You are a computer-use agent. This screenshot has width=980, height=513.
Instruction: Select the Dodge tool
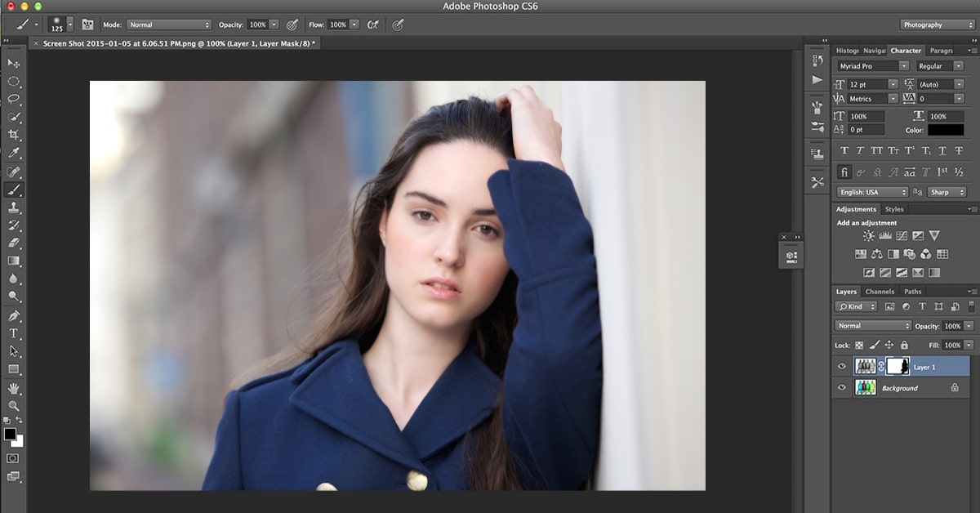[x=14, y=297]
